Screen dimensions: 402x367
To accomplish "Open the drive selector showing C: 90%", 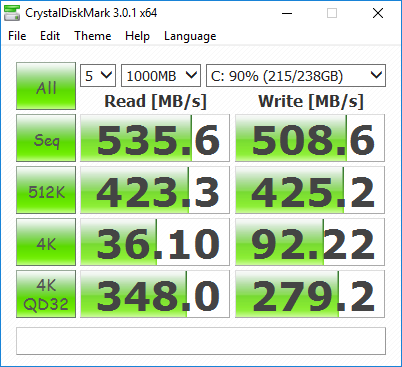I will pyautogui.click(x=296, y=76).
